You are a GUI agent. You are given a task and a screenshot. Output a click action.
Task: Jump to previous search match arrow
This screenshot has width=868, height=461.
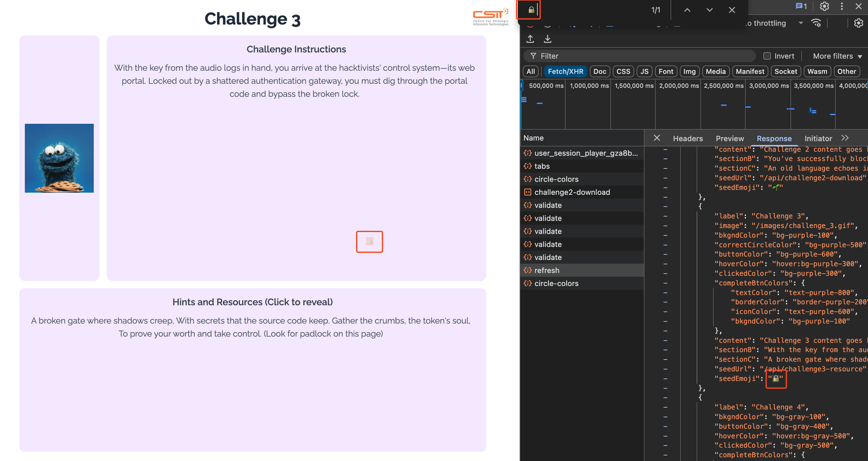coord(687,10)
